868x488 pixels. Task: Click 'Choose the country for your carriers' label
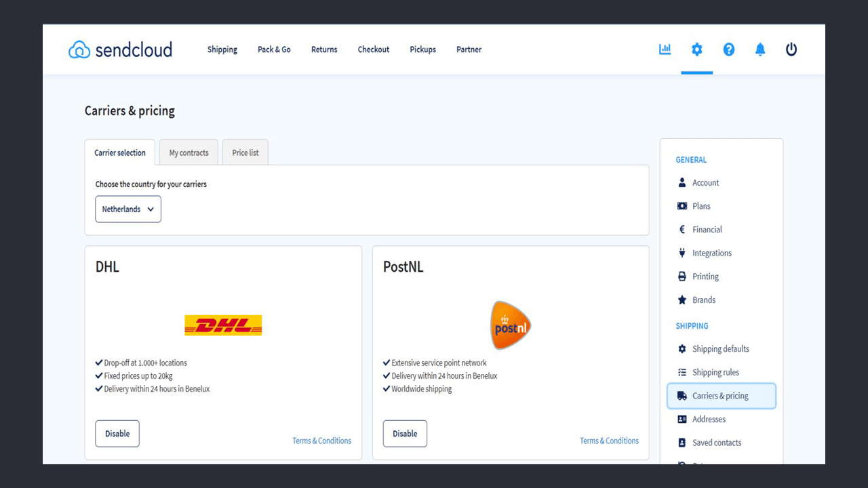point(151,184)
